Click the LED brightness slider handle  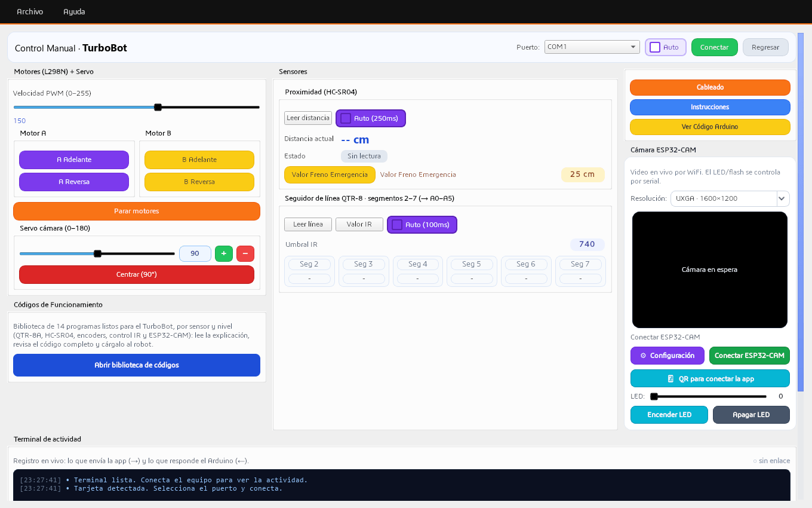click(x=654, y=396)
